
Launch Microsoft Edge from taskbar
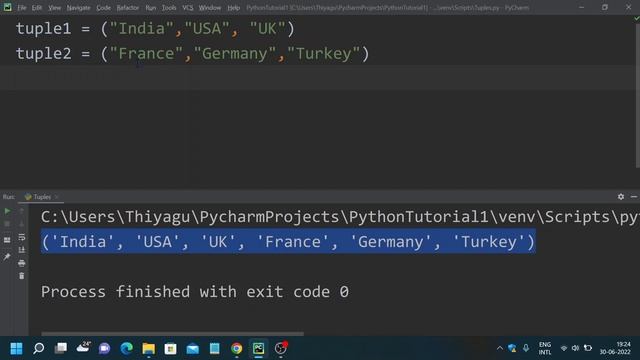127,349
